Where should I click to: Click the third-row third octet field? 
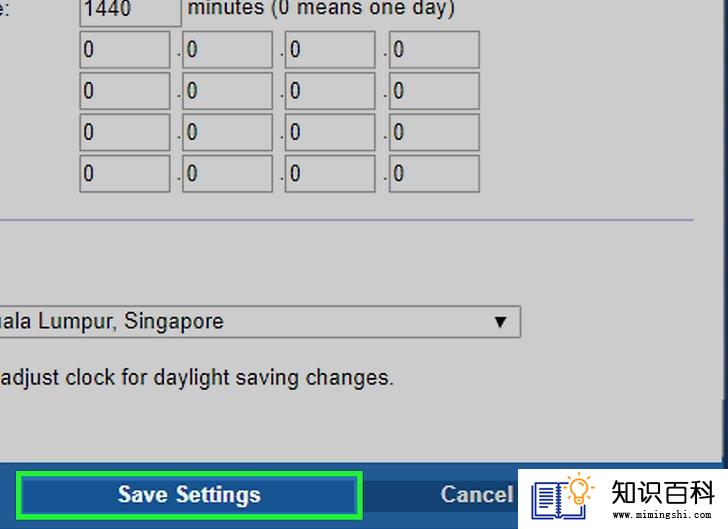click(x=330, y=132)
